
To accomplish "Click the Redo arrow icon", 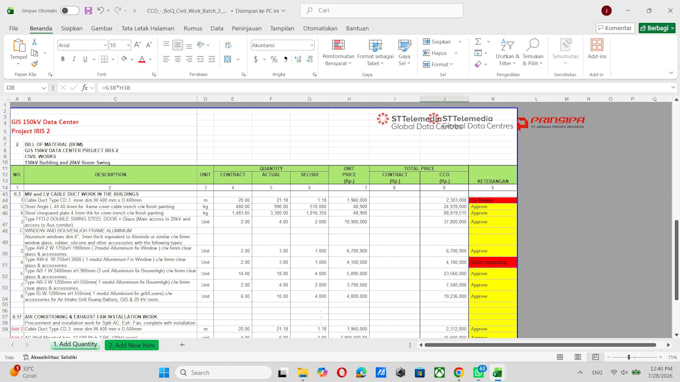I will click(118, 10).
